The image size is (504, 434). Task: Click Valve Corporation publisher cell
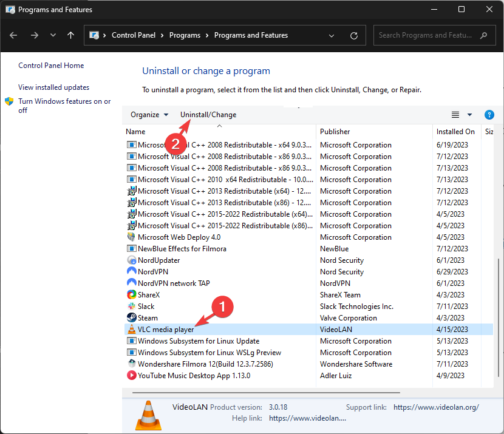click(349, 318)
